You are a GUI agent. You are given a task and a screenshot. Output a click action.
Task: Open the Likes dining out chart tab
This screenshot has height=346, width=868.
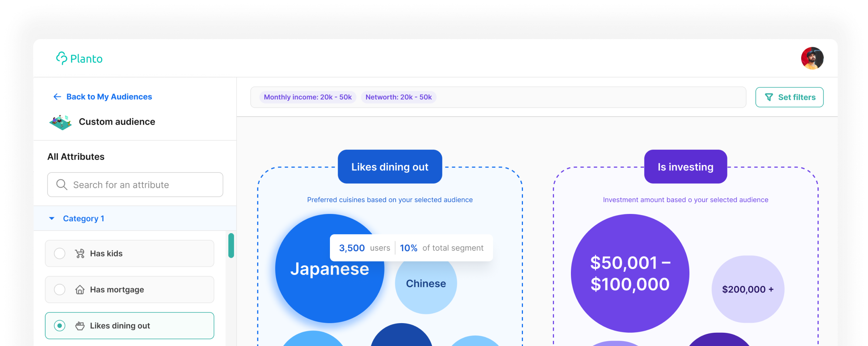(x=390, y=167)
